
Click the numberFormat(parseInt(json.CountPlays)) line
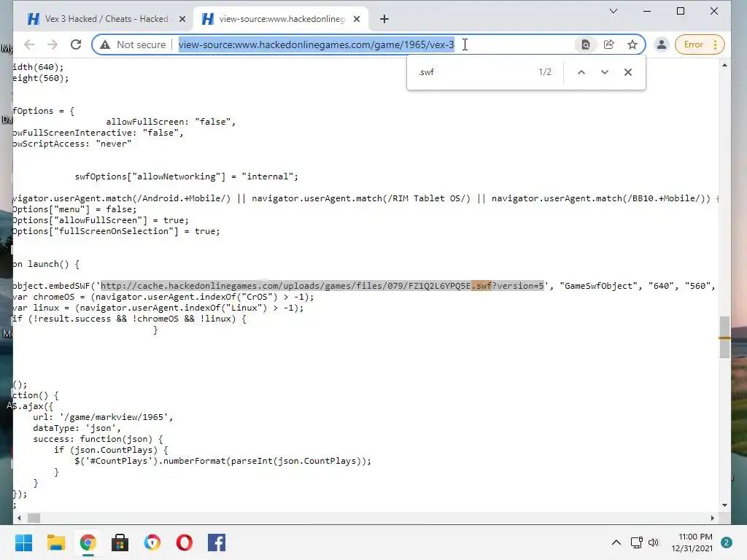coord(222,461)
